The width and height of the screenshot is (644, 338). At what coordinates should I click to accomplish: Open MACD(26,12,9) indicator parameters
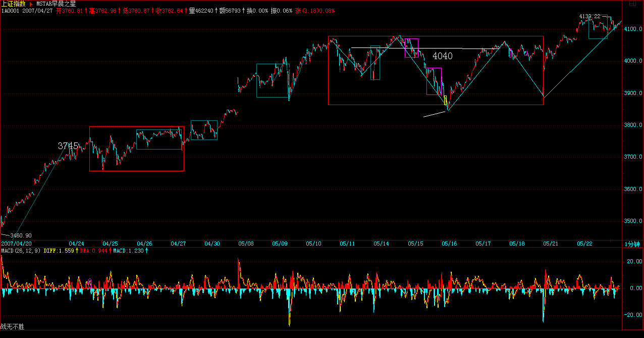[x=21, y=251]
